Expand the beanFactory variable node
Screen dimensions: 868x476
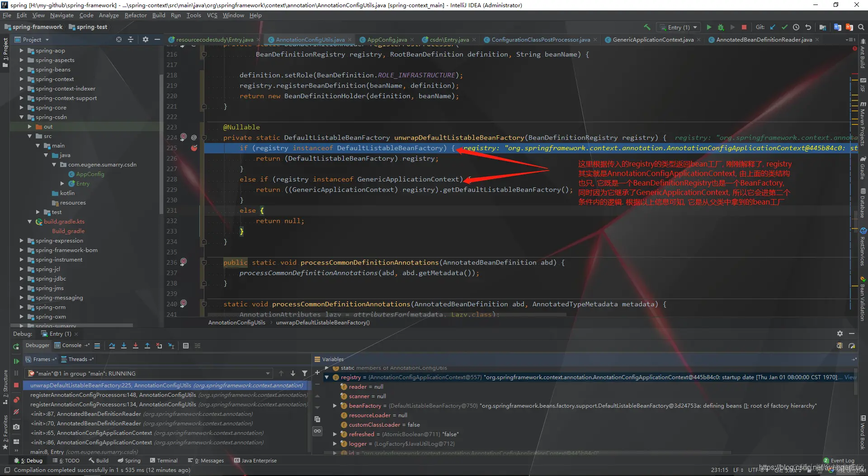tap(335, 406)
